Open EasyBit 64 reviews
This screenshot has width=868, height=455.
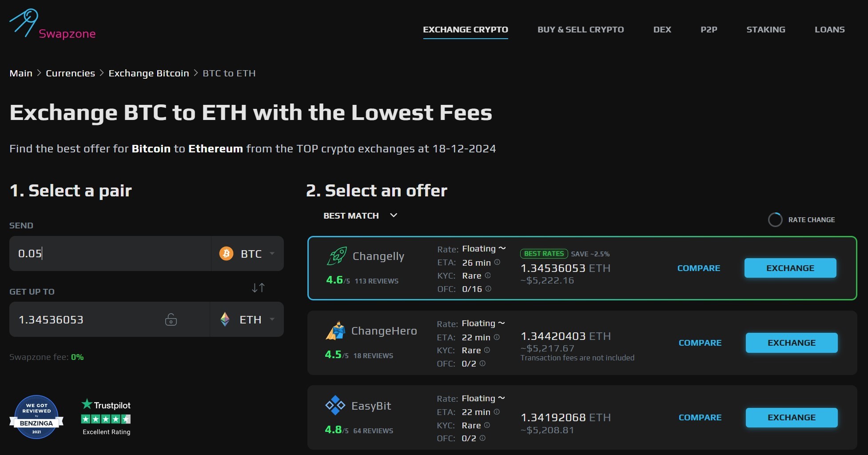(x=373, y=431)
